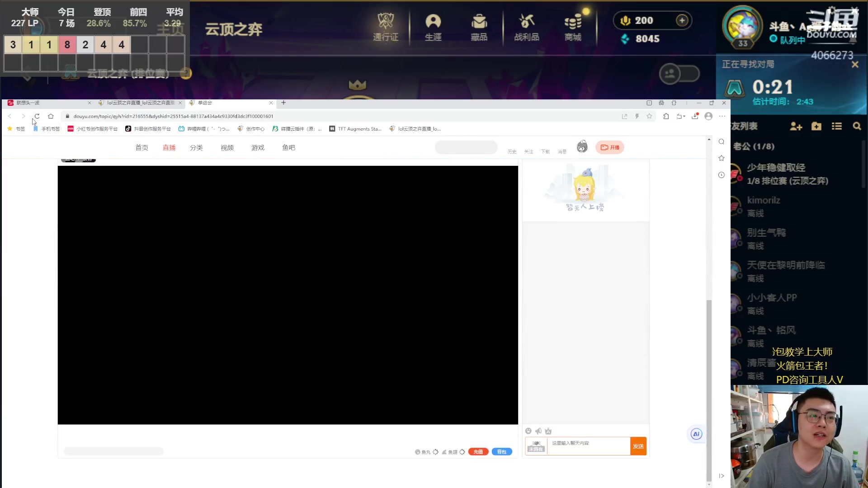Viewport: 868px width, 488px height.
Task: Open the sidebar history clock icon
Action: click(x=722, y=175)
